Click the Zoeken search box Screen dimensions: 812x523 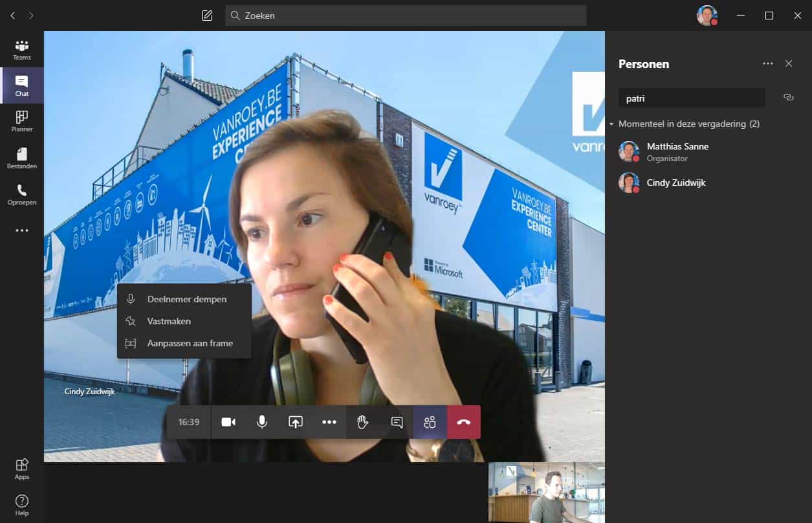[x=406, y=16]
